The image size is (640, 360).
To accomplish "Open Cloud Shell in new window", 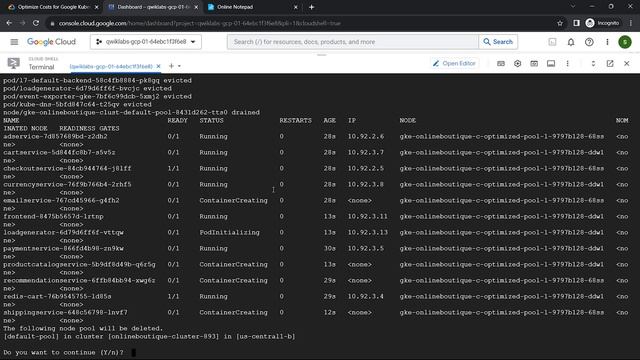I will [x=610, y=64].
